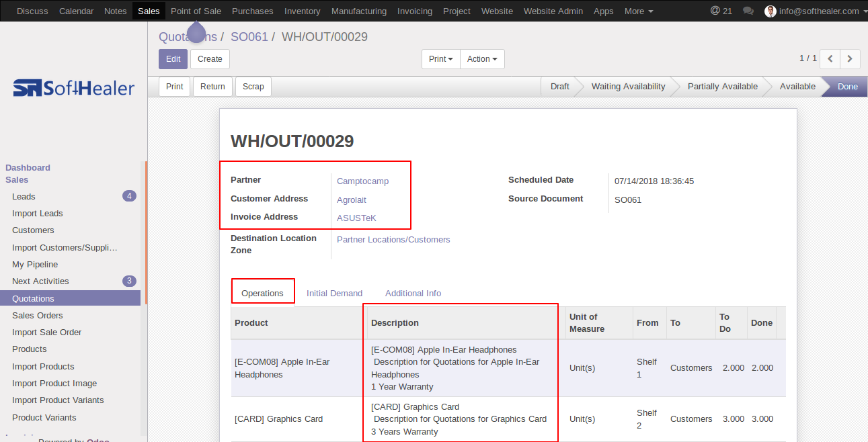Viewport: 868px width, 442px height.
Task: Open the SO061 breadcrumb link
Action: tap(249, 37)
